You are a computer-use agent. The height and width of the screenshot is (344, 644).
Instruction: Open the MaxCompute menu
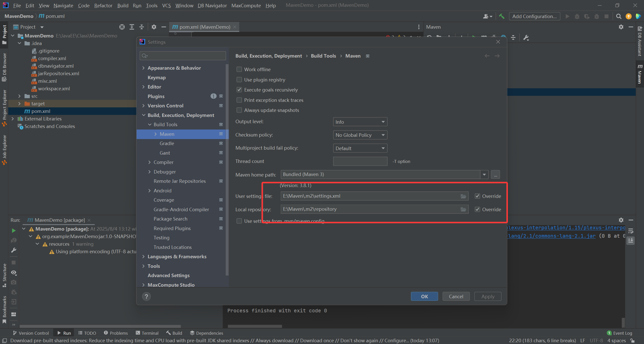tap(246, 5)
